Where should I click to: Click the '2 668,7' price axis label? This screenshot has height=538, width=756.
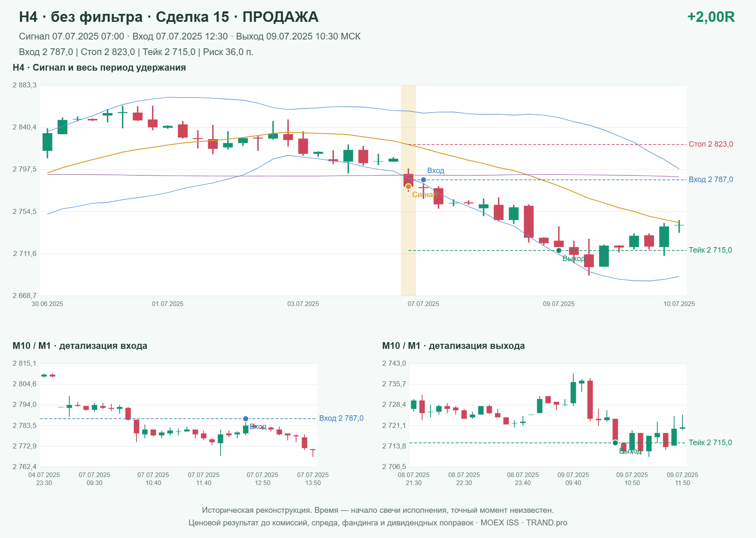pyautogui.click(x=24, y=295)
